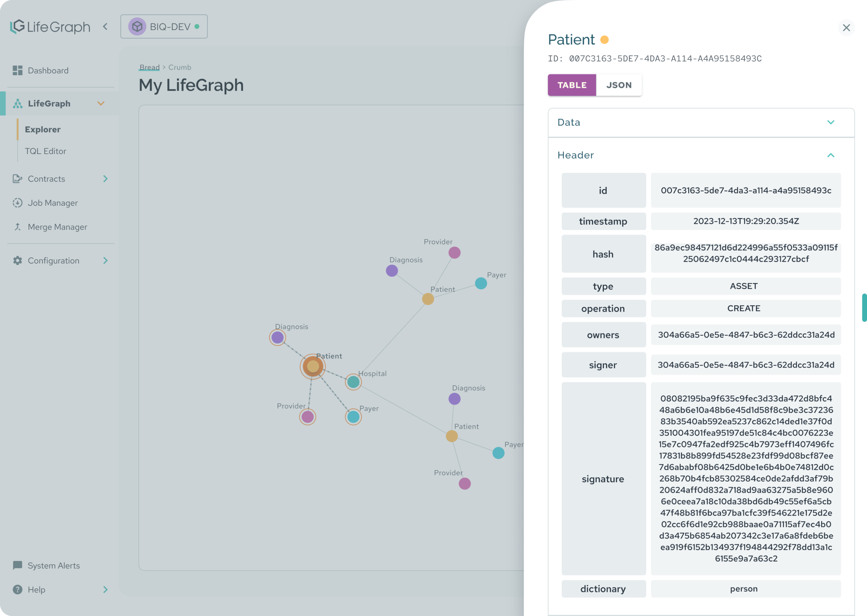Image resolution: width=867 pixels, height=616 pixels.
Task: Click the Help question mark icon
Action: tap(18, 590)
